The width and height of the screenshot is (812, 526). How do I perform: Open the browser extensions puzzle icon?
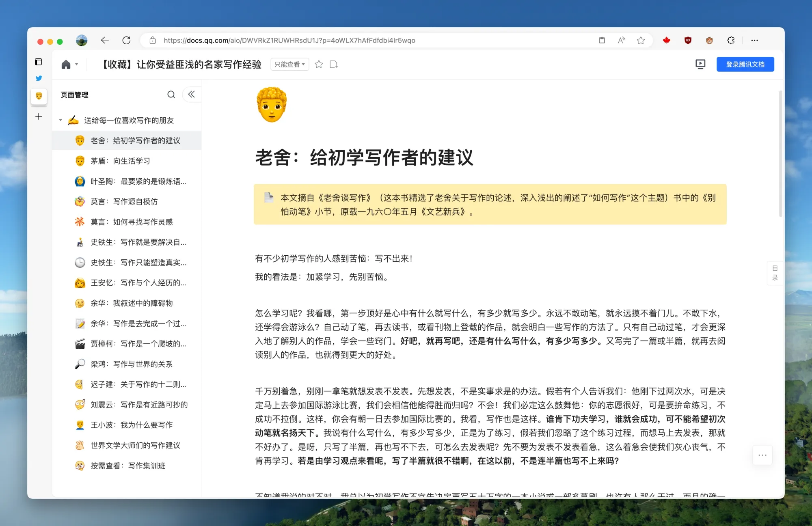point(731,40)
